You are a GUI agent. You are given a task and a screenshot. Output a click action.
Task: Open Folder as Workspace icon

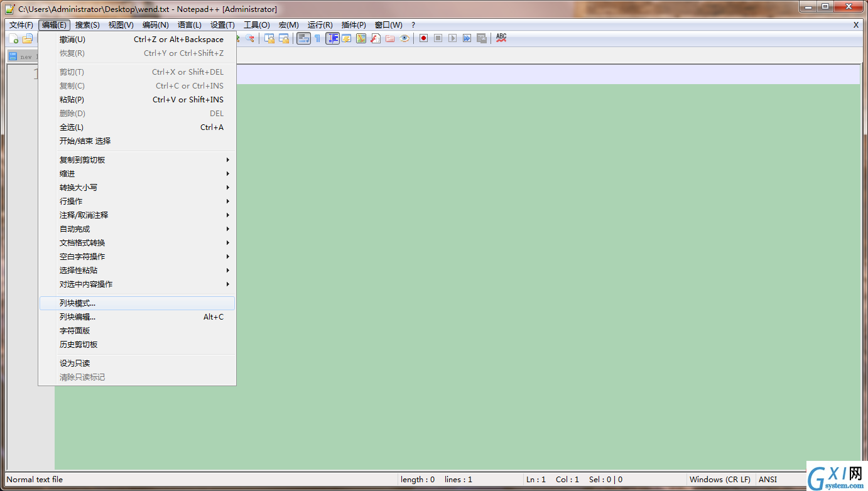click(x=390, y=38)
